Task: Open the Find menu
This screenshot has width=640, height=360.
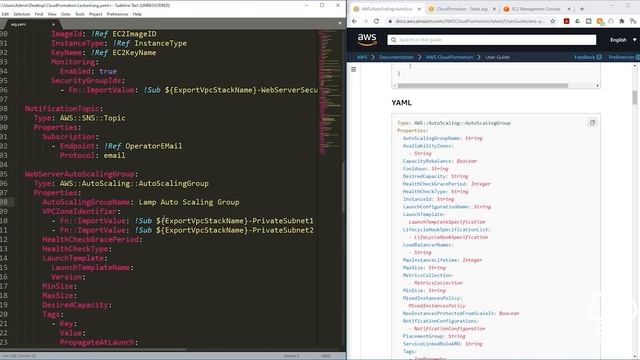Action: click(39, 14)
